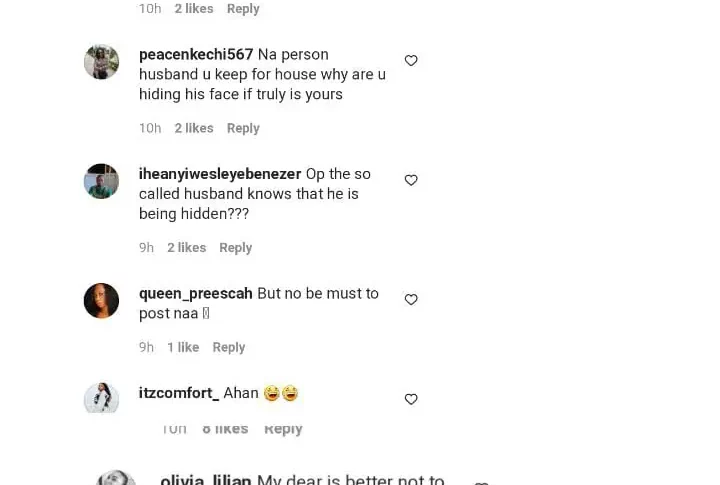Show 1 like on queen_preescah's comment
720x485 pixels.
click(183, 347)
